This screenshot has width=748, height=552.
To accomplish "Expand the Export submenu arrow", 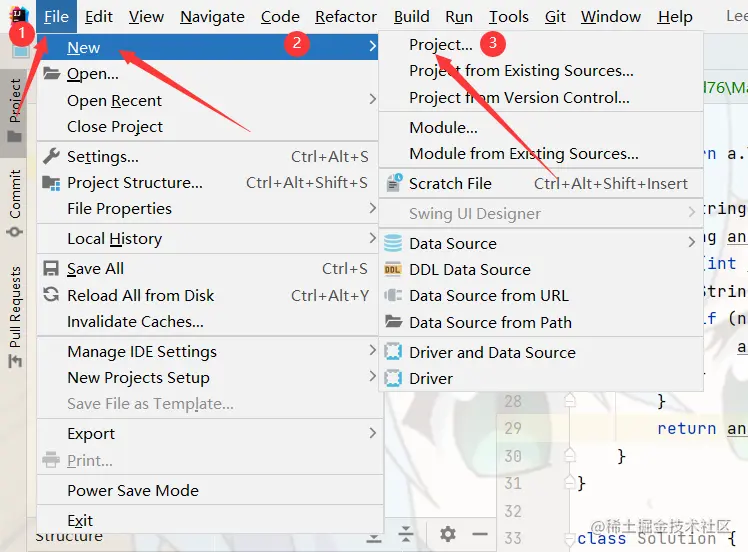I will pyautogui.click(x=373, y=433).
